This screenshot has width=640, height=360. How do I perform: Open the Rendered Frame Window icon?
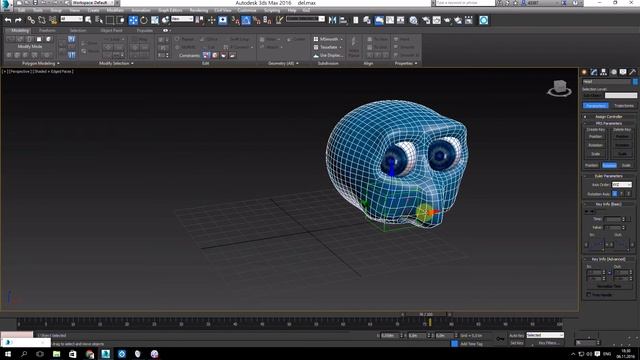(436, 20)
